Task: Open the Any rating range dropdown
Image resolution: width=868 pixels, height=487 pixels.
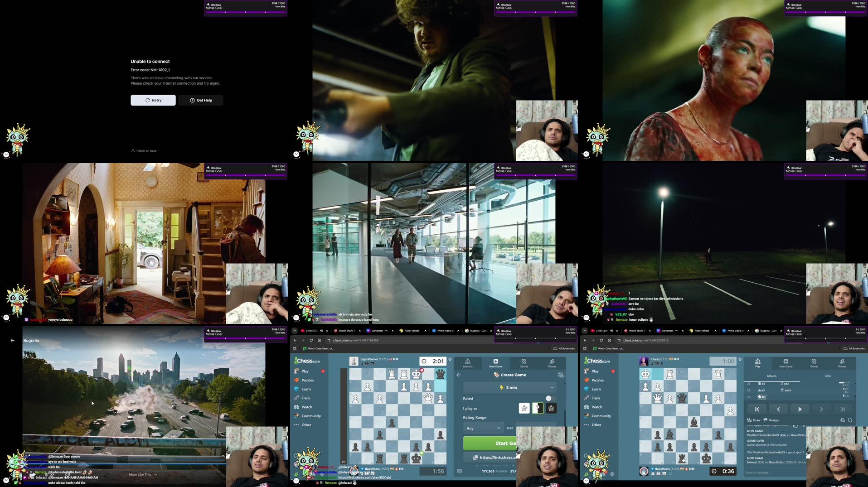Action: 483,428
